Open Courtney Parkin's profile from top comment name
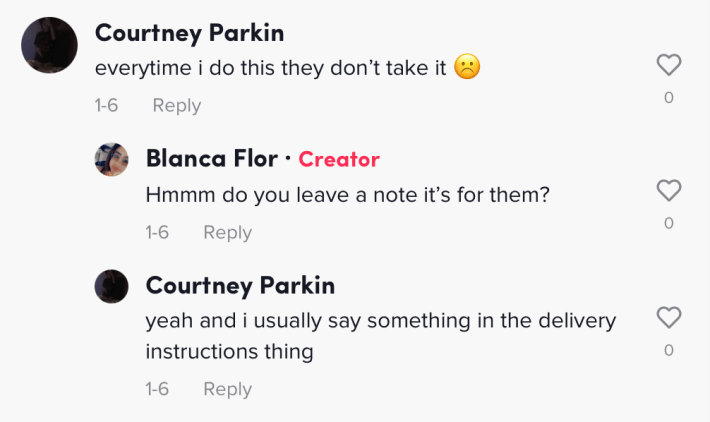The width and height of the screenshot is (710, 422). click(189, 32)
